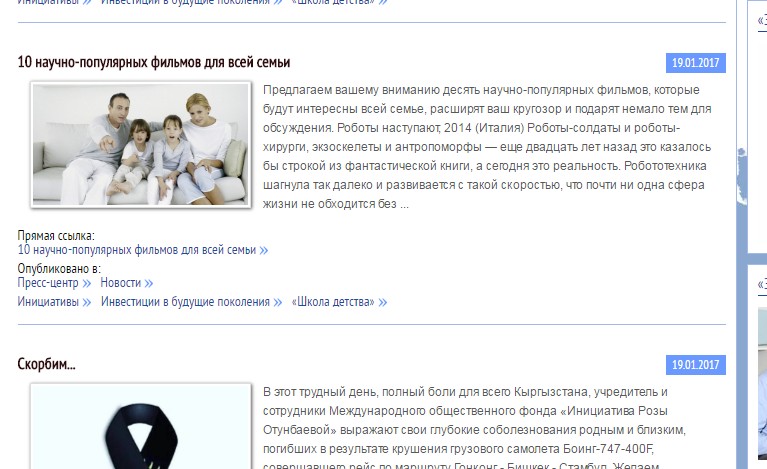Open '«Школа детства»' link under the films article

click(x=333, y=302)
